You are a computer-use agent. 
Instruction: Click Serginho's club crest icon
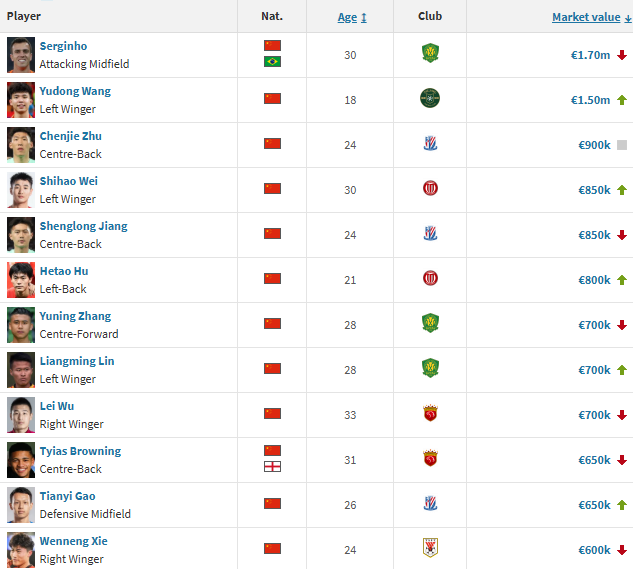pos(430,54)
